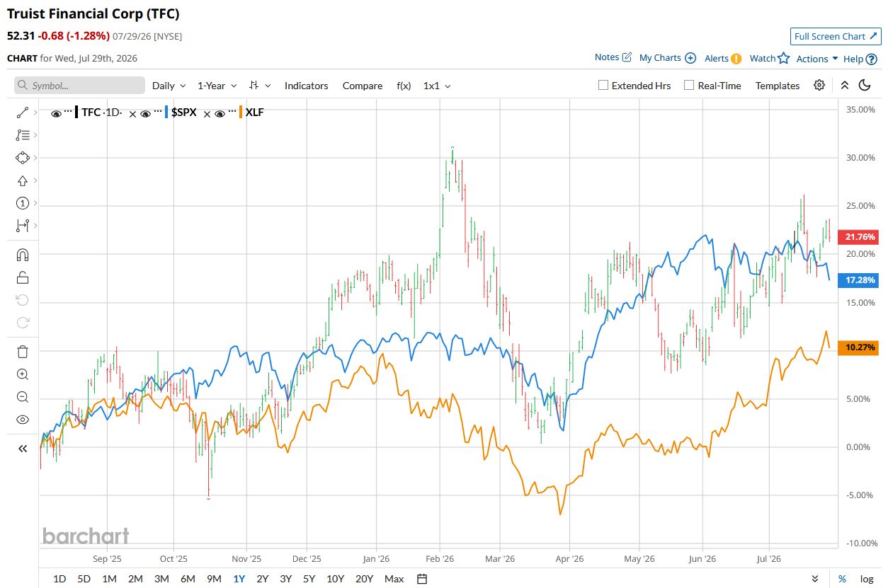Open the Compare menu
The image size is (888, 588).
pos(363,86)
